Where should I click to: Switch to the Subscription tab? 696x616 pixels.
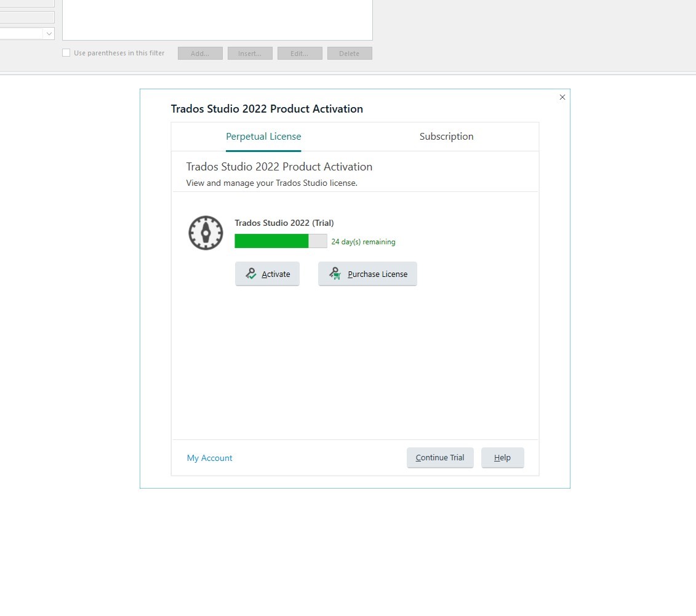click(x=446, y=136)
